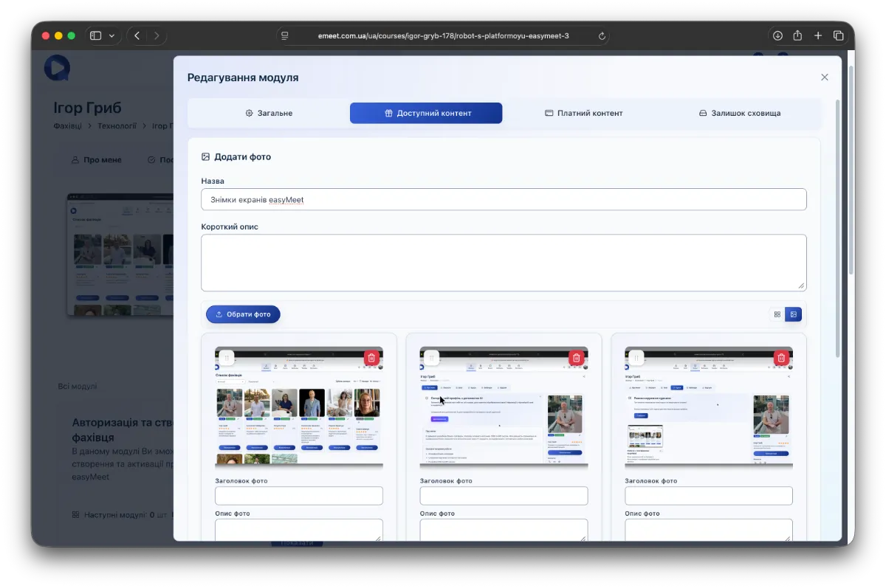Delete the first screenshot photo card

(371, 358)
